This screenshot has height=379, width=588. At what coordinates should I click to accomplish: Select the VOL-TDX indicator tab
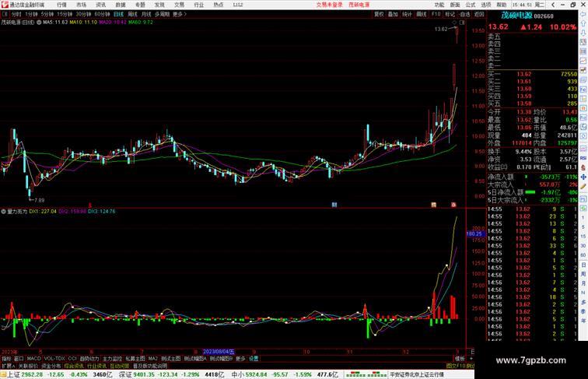click(54, 359)
